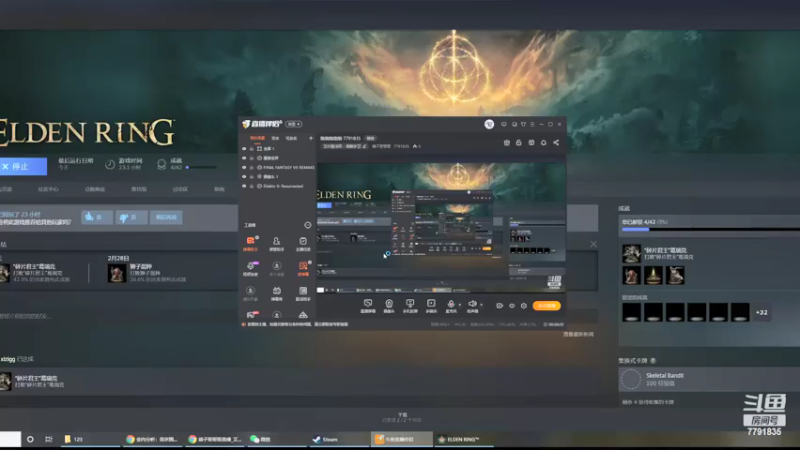
Task: Click the lock icon above the preview
Action: point(519,143)
